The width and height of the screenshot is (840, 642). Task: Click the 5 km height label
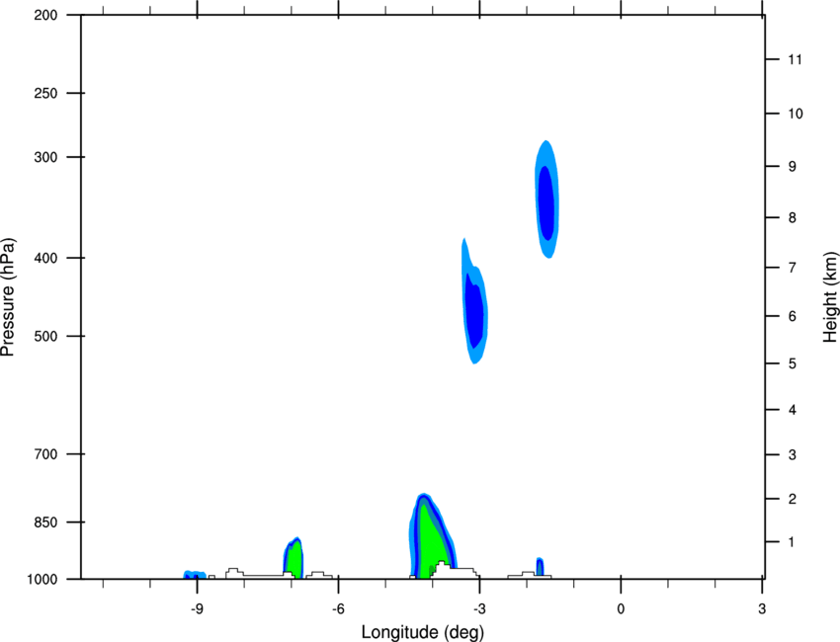tap(793, 363)
